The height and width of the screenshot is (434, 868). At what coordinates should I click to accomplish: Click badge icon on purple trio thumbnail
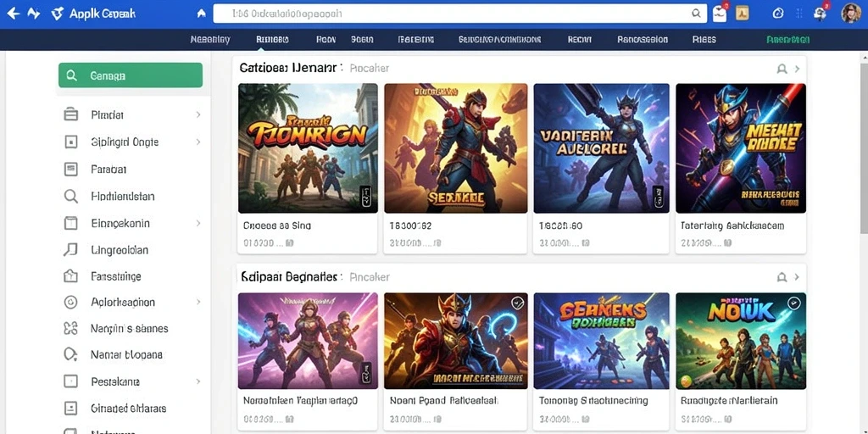(x=365, y=373)
